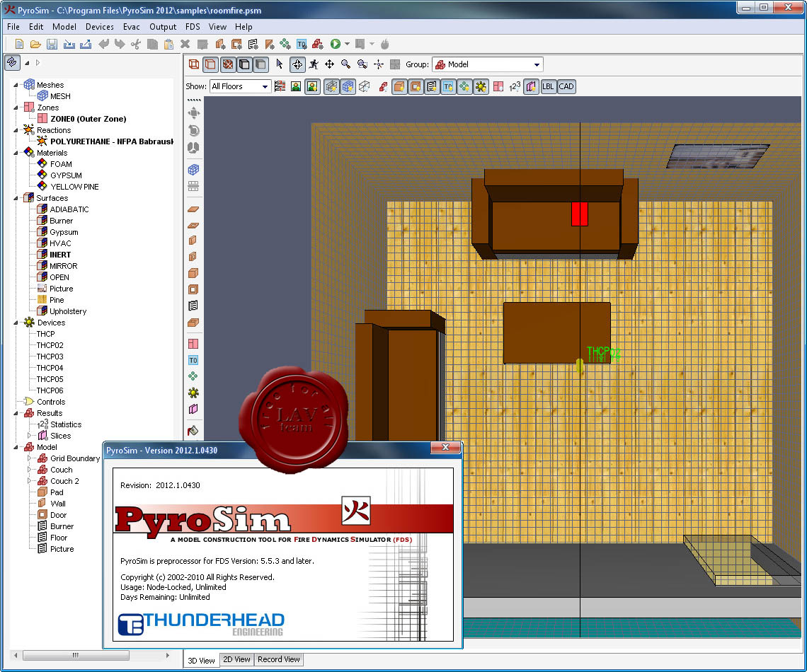Click the Block obstruction tool in the drawing toolbar
Viewport: 807px width, 672px height.
193,273
